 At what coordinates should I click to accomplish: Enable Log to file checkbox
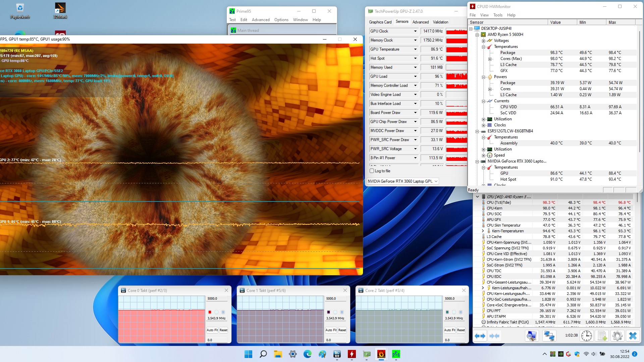372,171
